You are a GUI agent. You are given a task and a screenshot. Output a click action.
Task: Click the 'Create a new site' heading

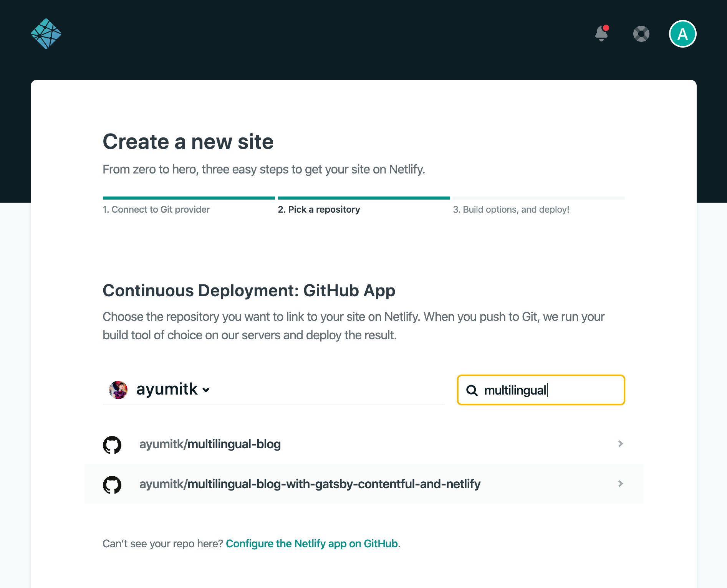coord(188,142)
